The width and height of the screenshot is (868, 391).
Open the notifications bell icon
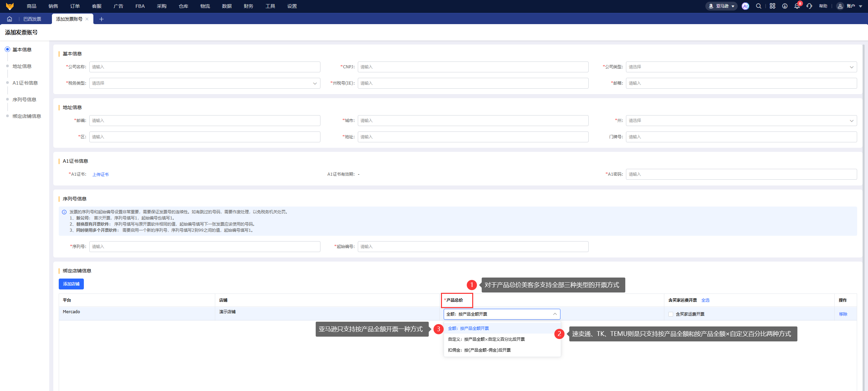[x=797, y=6]
